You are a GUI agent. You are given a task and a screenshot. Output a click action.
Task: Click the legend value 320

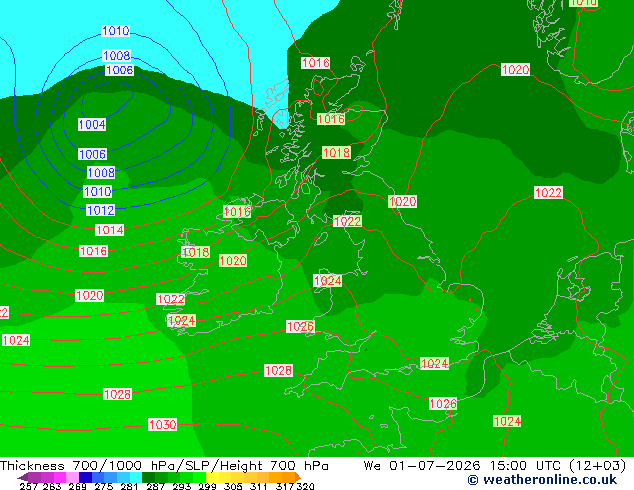point(305,486)
